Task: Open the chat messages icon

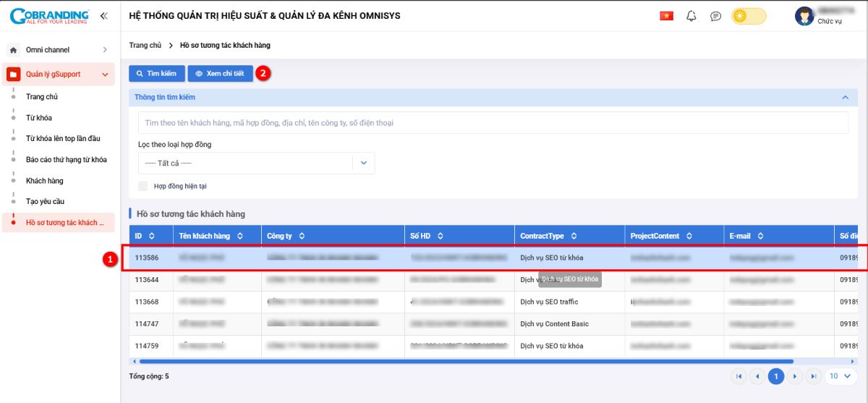Action: point(715,16)
